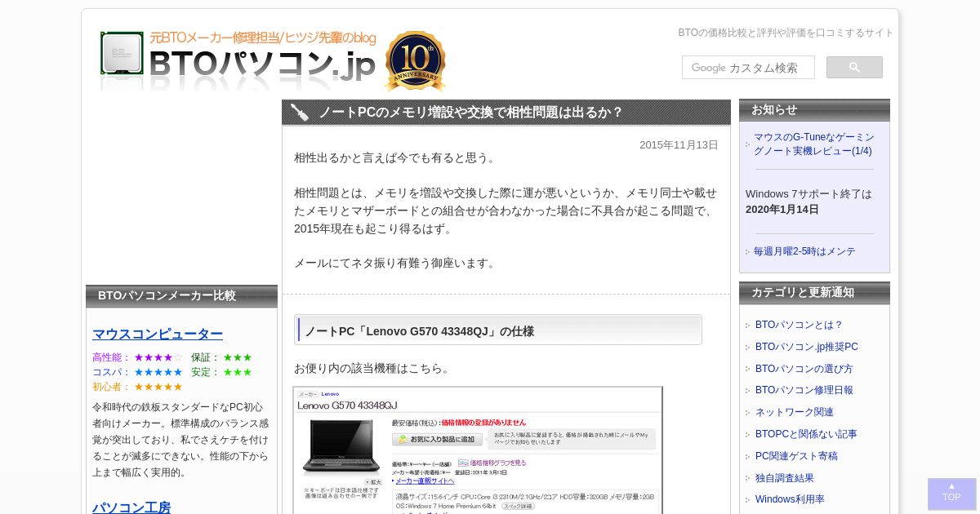980x514 pixels.
Task: Open the パソコン工房 maker link
Action: pyautogui.click(x=131, y=507)
